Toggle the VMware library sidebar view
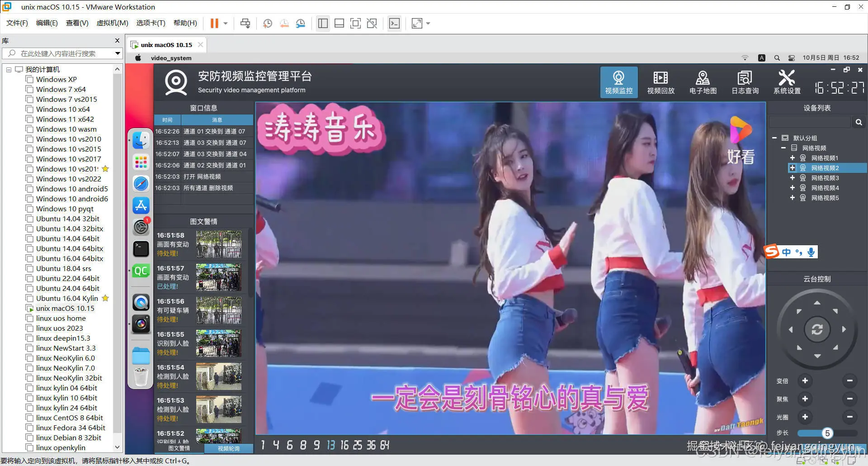 tap(323, 23)
